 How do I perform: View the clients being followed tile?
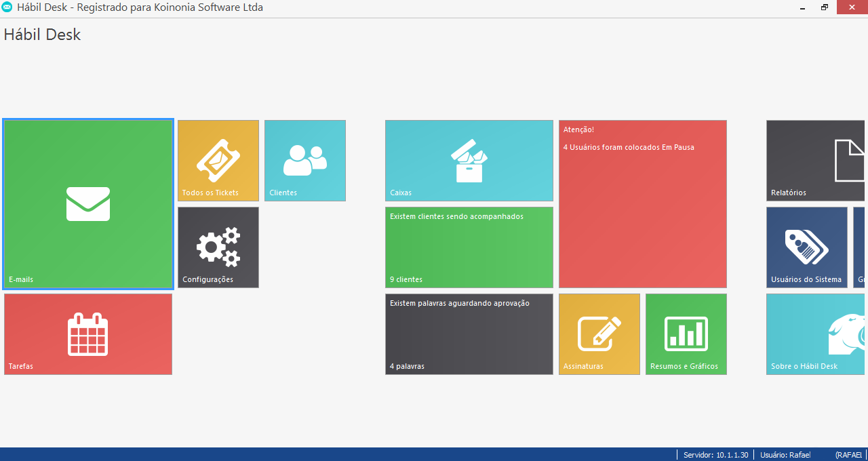click(x=469, y=247)
